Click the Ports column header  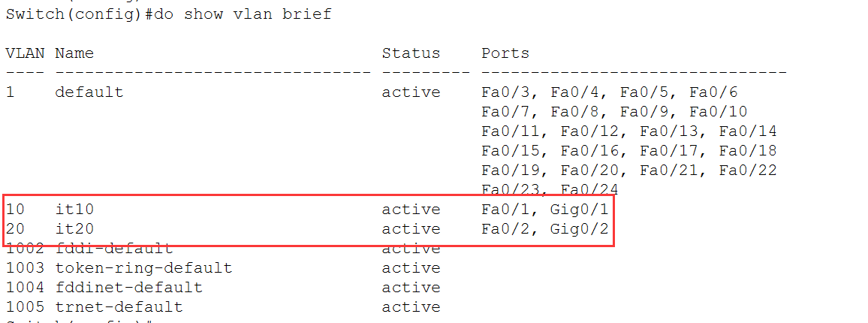click(x=505, y=53)
